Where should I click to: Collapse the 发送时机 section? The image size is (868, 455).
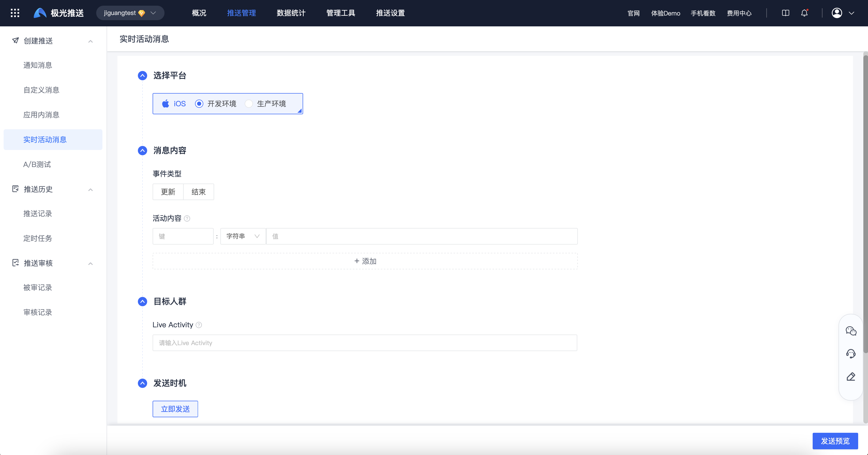click(x=143, y=383)
